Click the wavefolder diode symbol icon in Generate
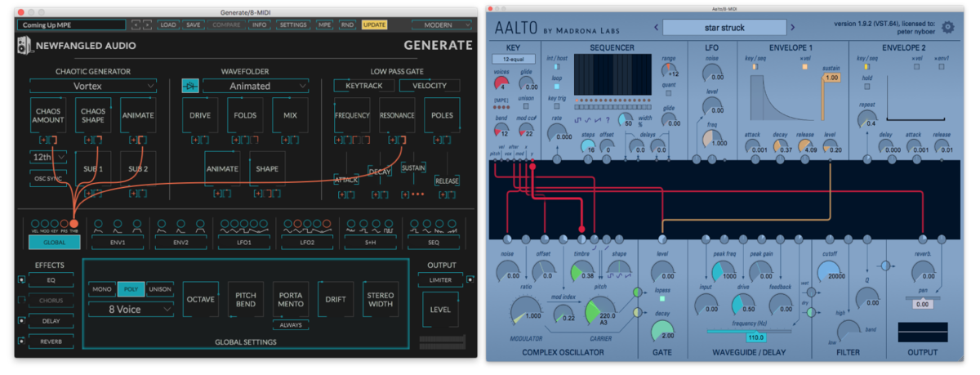Image resolution: width=980 pixels, height=375 pixels. [189, 86]
